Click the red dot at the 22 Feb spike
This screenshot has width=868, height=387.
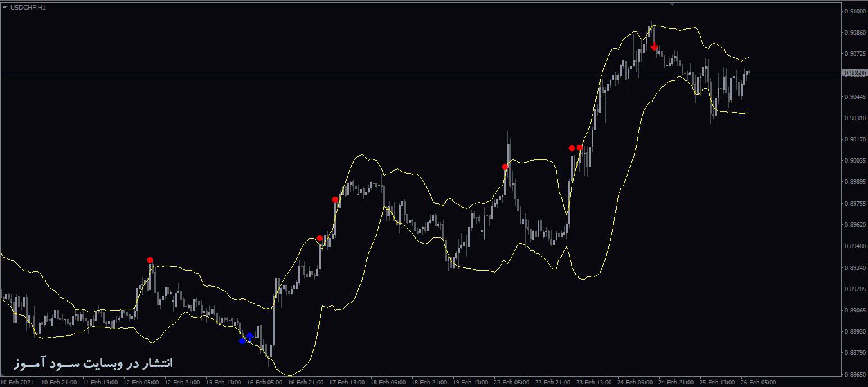click(x=505, y=167)
